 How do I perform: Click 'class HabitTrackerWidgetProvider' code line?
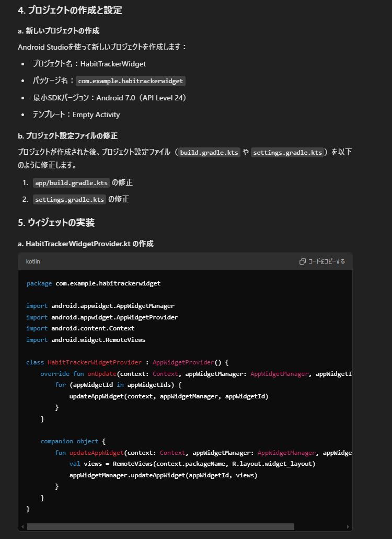click(128, 362)
